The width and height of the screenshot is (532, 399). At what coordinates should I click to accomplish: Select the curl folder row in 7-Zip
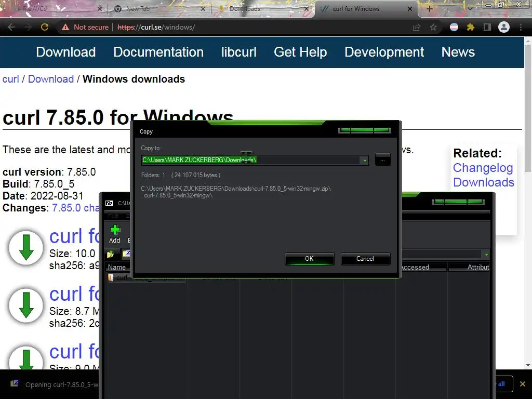[147, 277]
